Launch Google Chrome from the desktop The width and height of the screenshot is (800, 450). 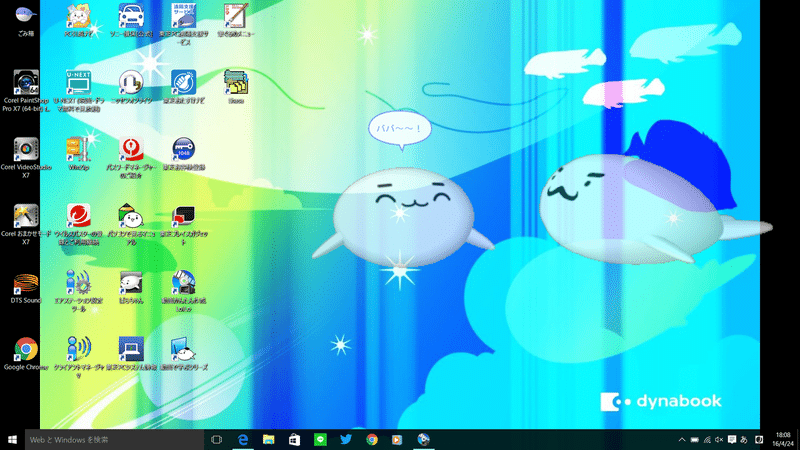(x=26, y=349)
